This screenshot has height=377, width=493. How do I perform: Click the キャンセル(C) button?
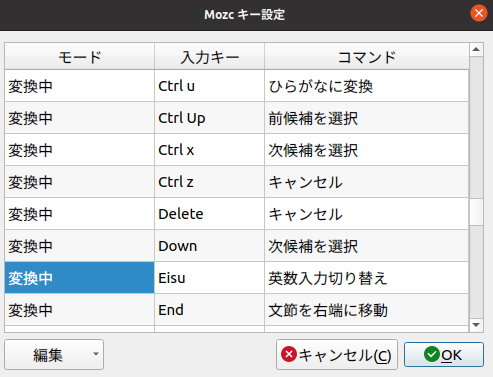(337, 354)
